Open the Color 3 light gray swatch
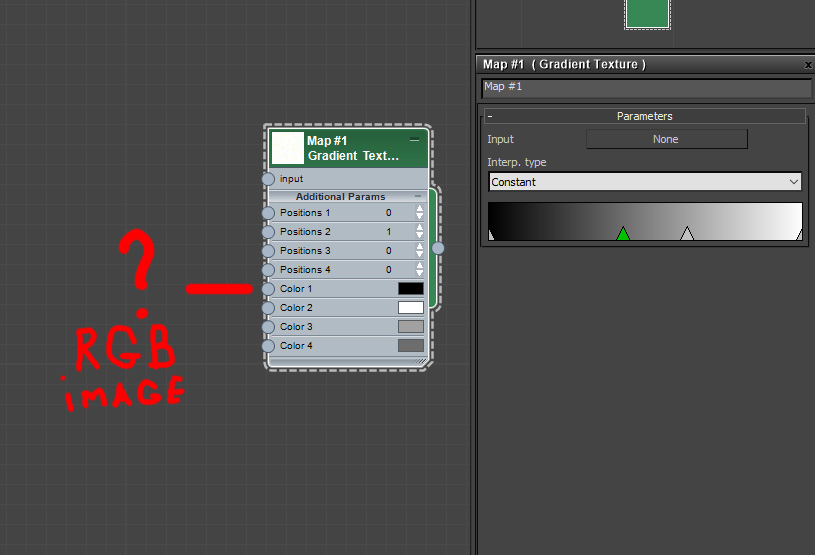 click(411, 327)
